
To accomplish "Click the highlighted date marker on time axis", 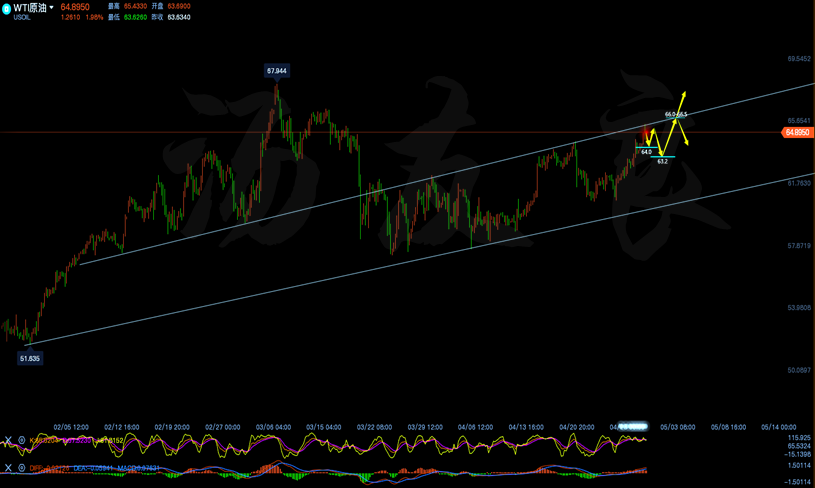I will click(x=632, y=427).
